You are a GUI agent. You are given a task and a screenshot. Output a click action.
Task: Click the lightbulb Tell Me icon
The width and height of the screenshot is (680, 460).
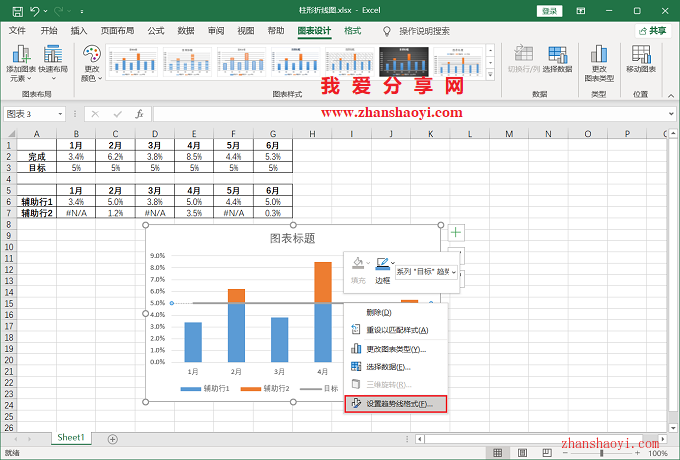pyautogui.click(x=387, y=31)
